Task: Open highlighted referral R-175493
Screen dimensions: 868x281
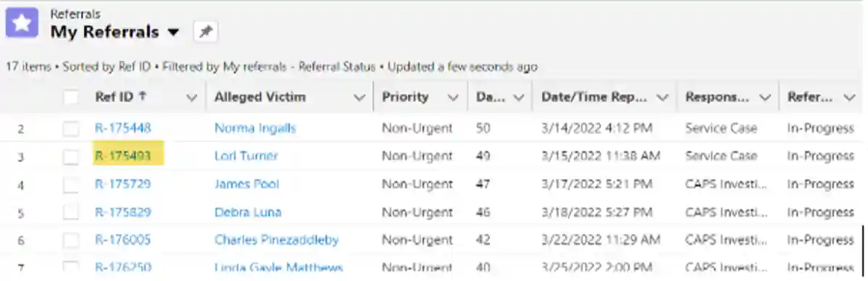Action: [x=123, y=156]
